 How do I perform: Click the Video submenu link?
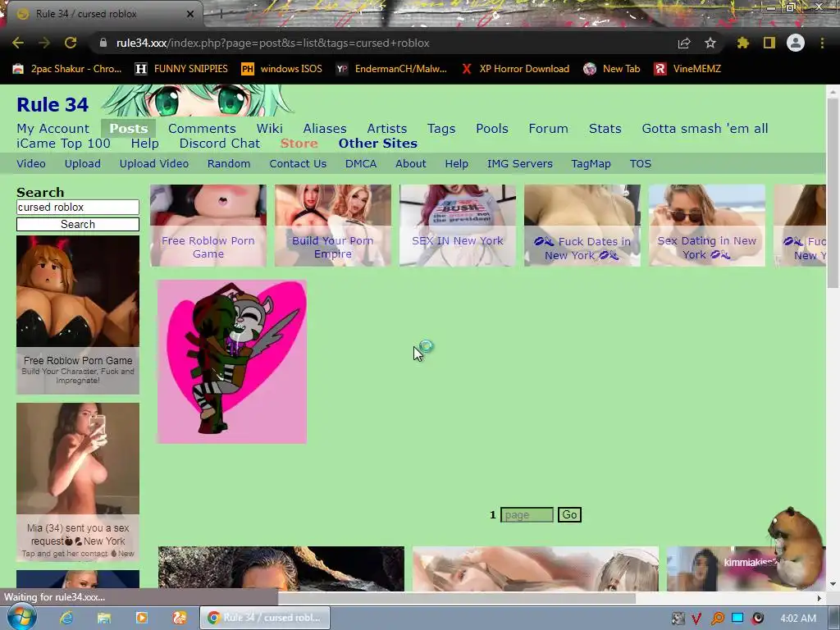31,164
